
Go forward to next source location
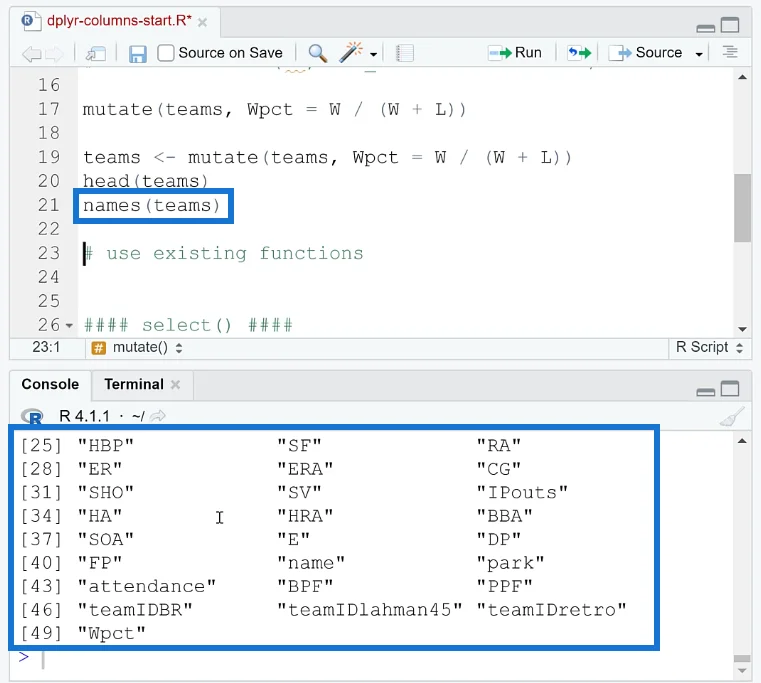click(54, 53)
